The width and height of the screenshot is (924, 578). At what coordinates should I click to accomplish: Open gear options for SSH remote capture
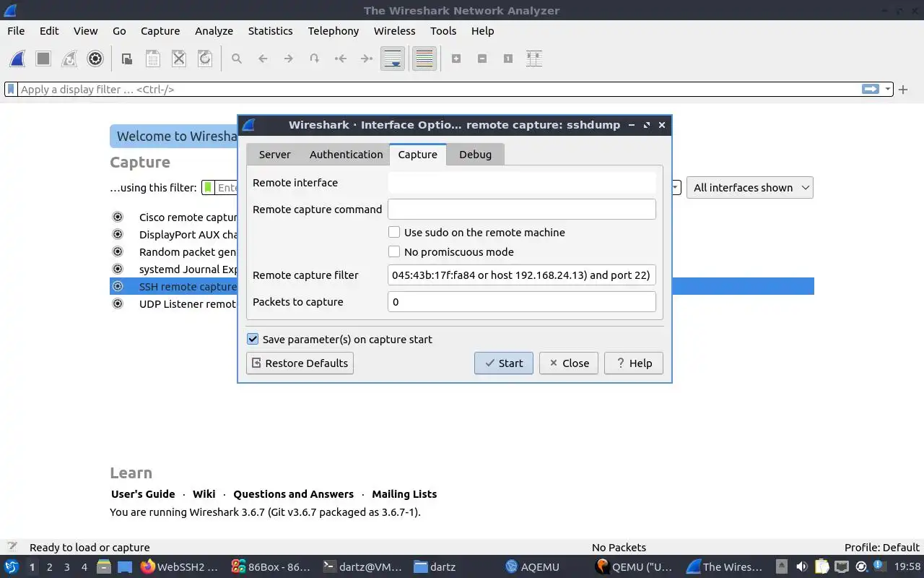[118, 286]
